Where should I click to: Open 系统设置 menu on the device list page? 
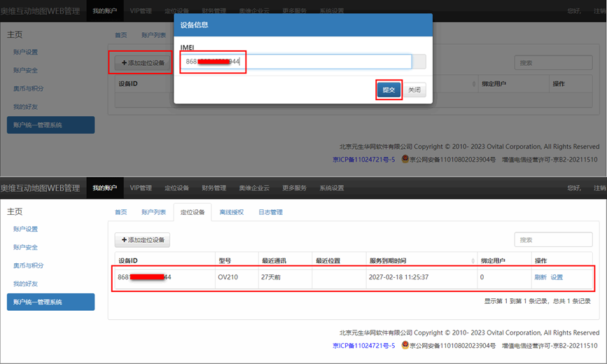pos(332,188)
